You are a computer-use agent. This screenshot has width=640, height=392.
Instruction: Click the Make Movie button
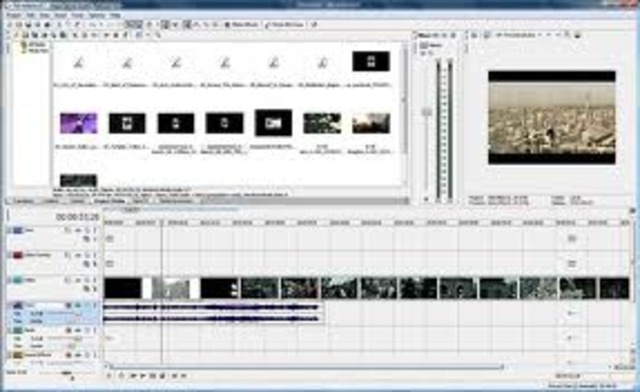coord(242,25)
